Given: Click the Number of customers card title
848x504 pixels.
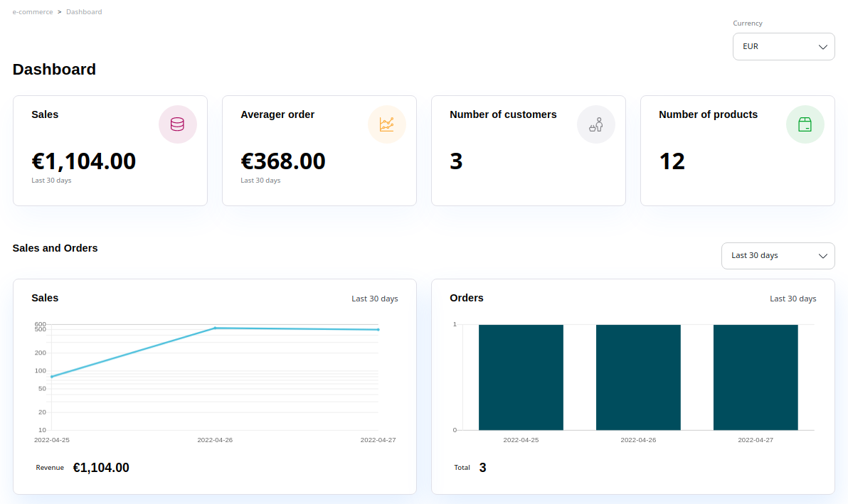Looking at the screenshot, I should click(x=503, y=114).
